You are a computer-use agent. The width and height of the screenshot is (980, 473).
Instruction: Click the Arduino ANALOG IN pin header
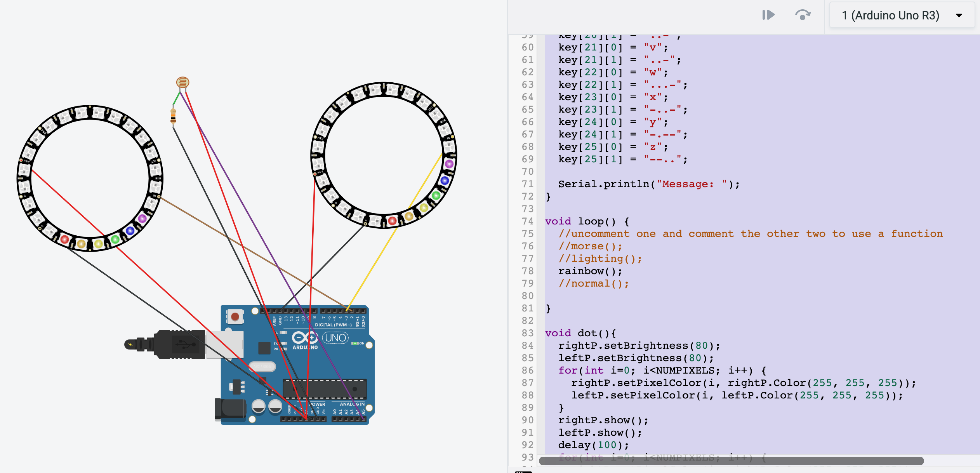click(349, 419)
